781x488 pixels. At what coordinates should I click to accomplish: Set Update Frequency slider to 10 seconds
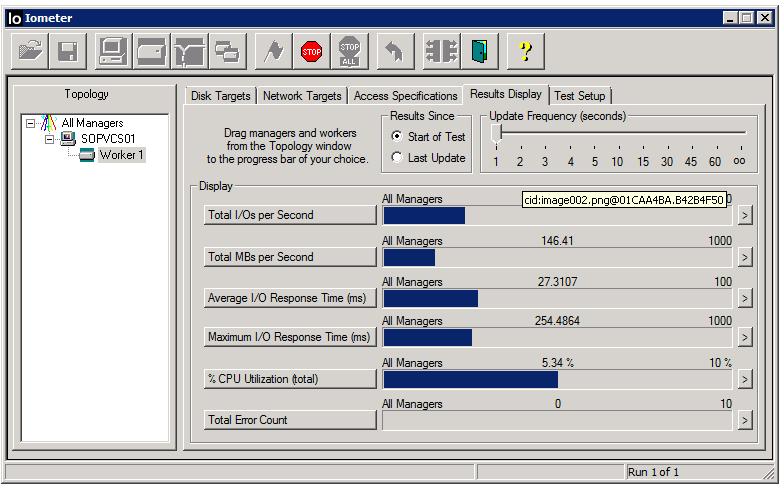[x=618, y=133]
